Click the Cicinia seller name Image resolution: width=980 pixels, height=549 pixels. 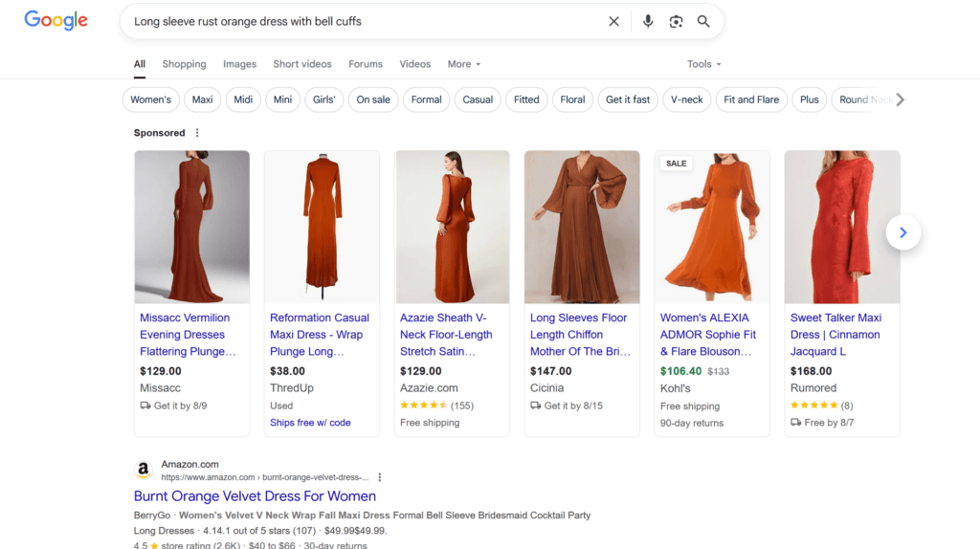point(546,388)
